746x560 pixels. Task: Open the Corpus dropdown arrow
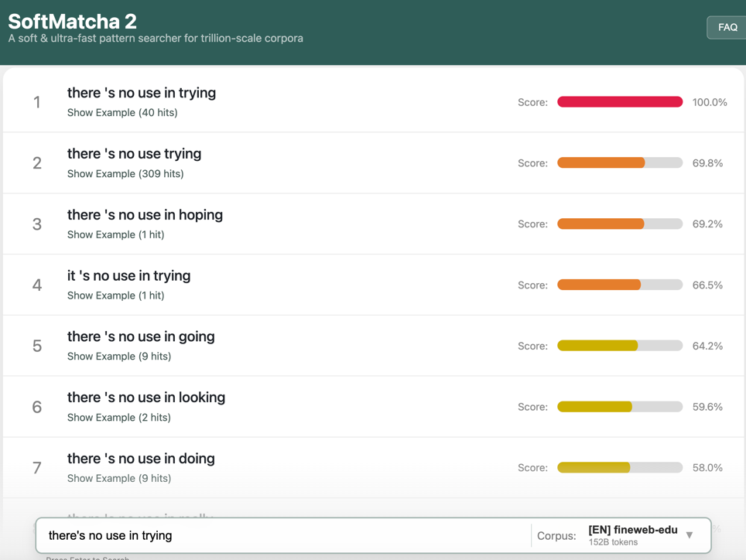(x=690, y=535)
